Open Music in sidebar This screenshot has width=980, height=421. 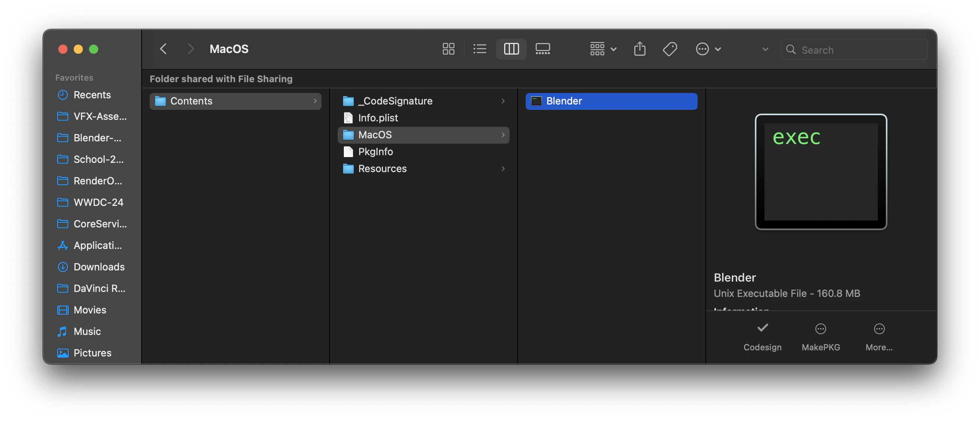coord(92,331)
